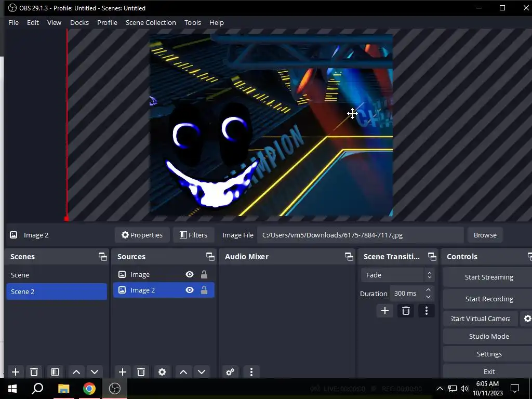Click Properties button for Image 2
Screen dimensions: 532x399
click(142, 235)
